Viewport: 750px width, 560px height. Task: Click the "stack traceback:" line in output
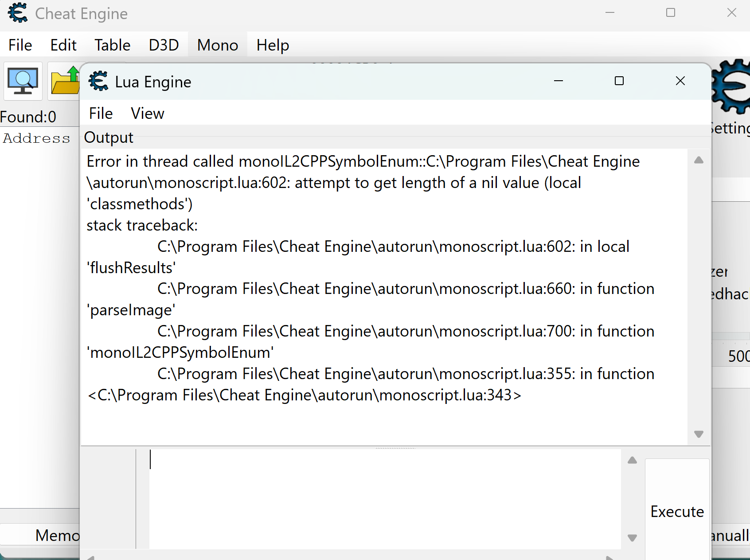pyautogui.click(x=142, y=225)
